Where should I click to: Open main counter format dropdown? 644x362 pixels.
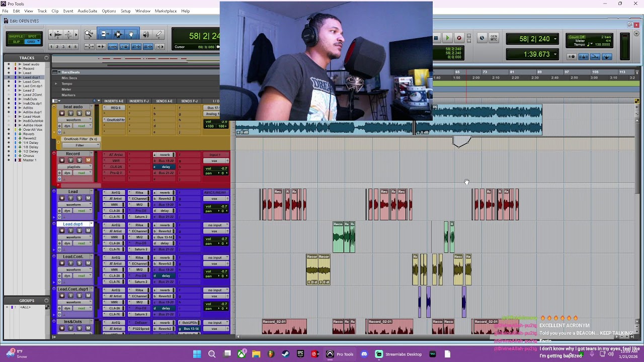point(555,39)
